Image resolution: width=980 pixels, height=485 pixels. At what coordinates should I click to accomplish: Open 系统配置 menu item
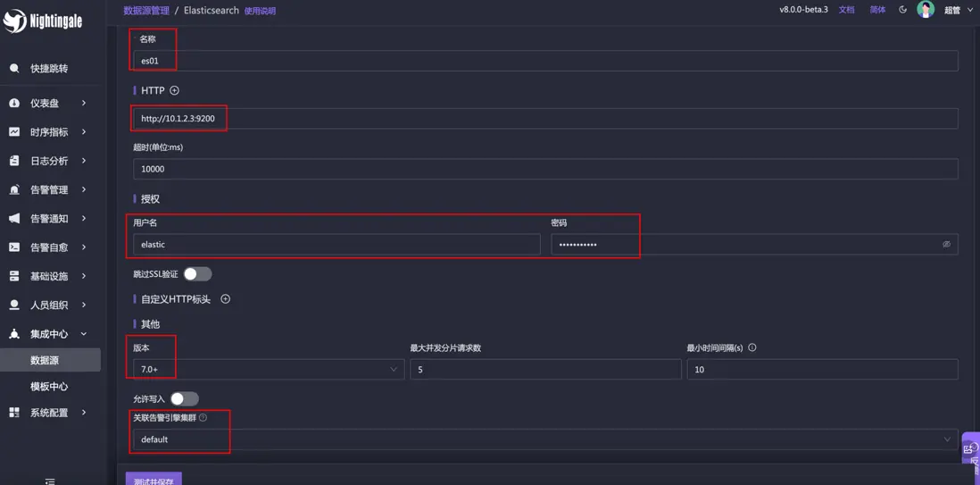click(49, 413)
